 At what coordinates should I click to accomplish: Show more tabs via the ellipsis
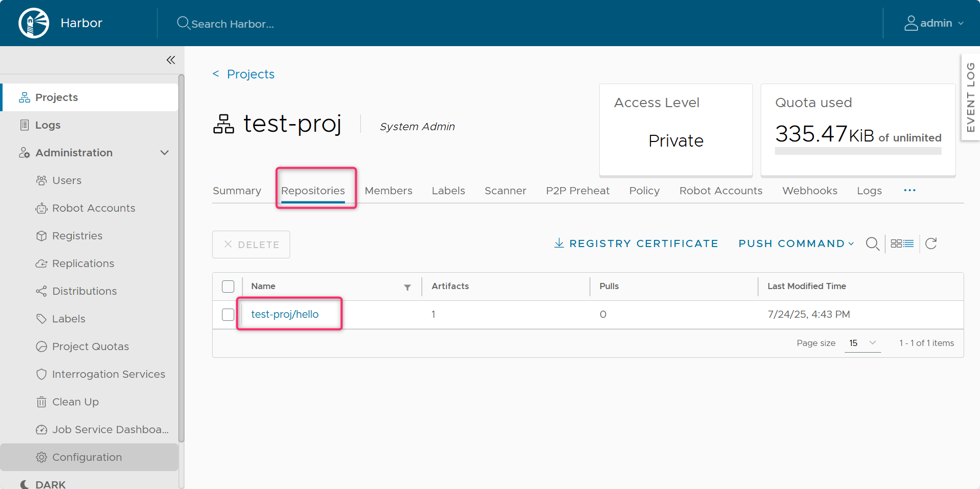point(910,190)
